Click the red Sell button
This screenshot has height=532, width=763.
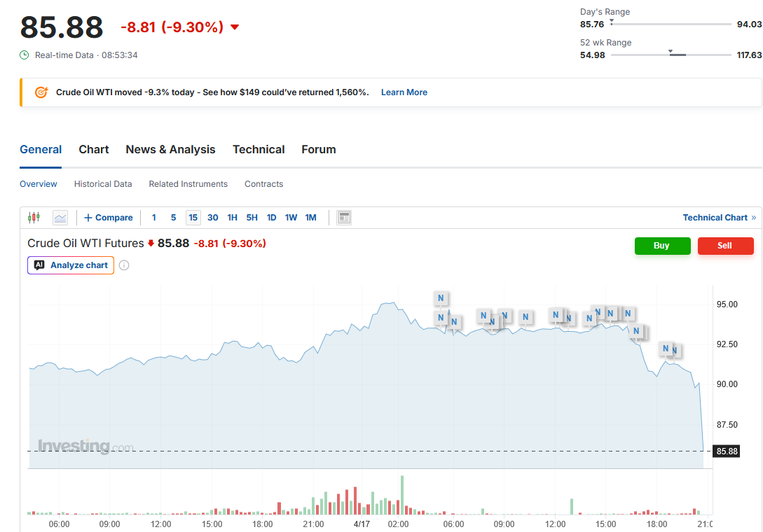[725, 246]
